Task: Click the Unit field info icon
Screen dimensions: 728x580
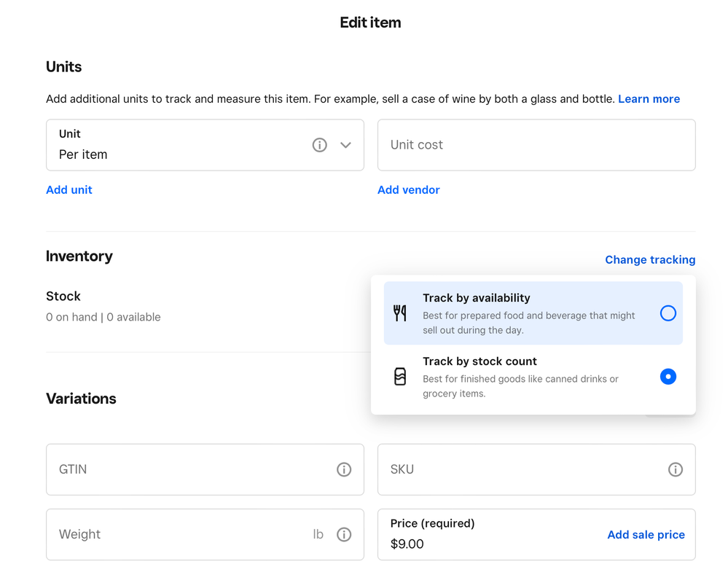Action: click(319, 145)
